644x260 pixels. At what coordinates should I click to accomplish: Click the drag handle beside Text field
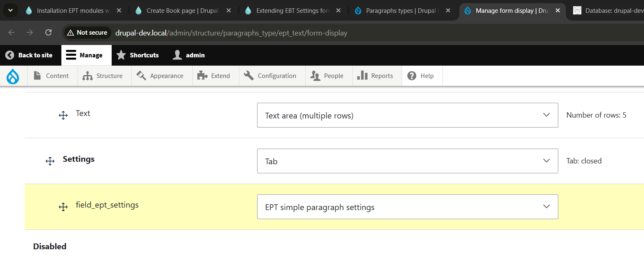point(63,116)
